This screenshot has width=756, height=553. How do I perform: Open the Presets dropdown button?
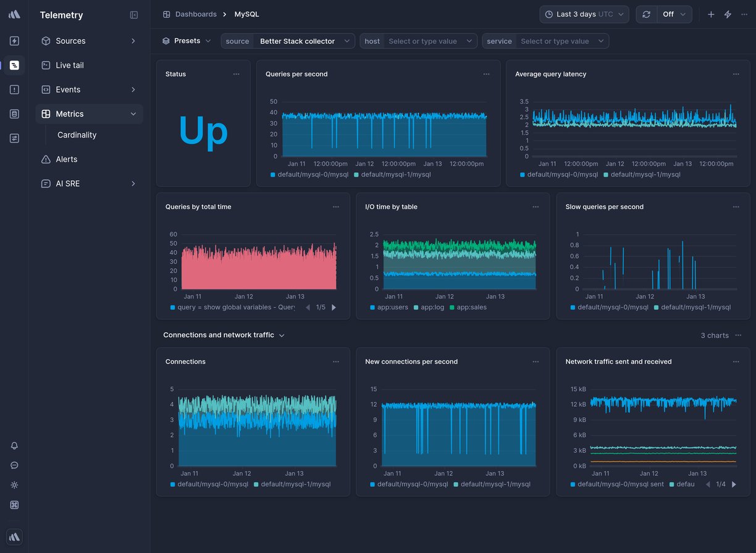185,41
